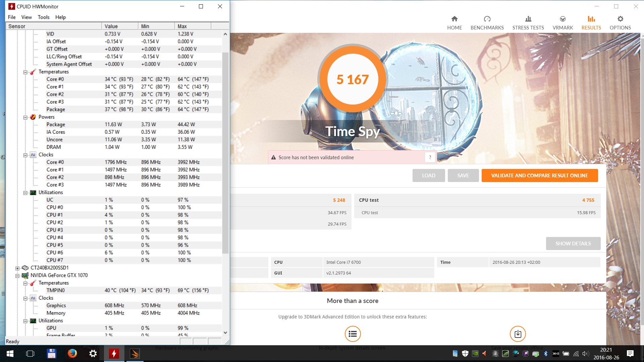Click the Powers flame icon
644x362 pixels.
pyautogui.click(x=33, y=117)
